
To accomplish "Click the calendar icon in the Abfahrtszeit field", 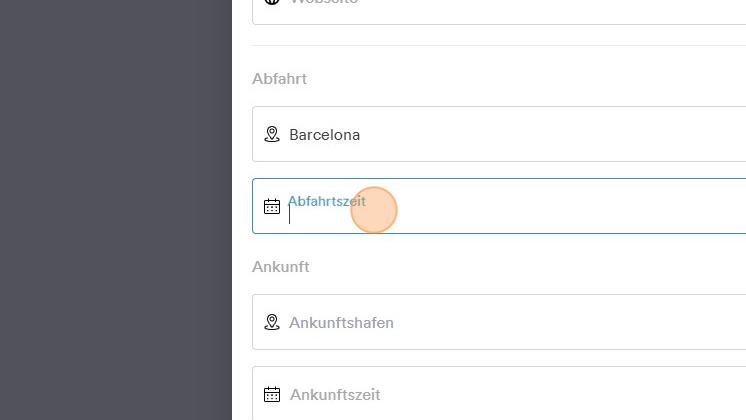I will (x=272, y=206).
